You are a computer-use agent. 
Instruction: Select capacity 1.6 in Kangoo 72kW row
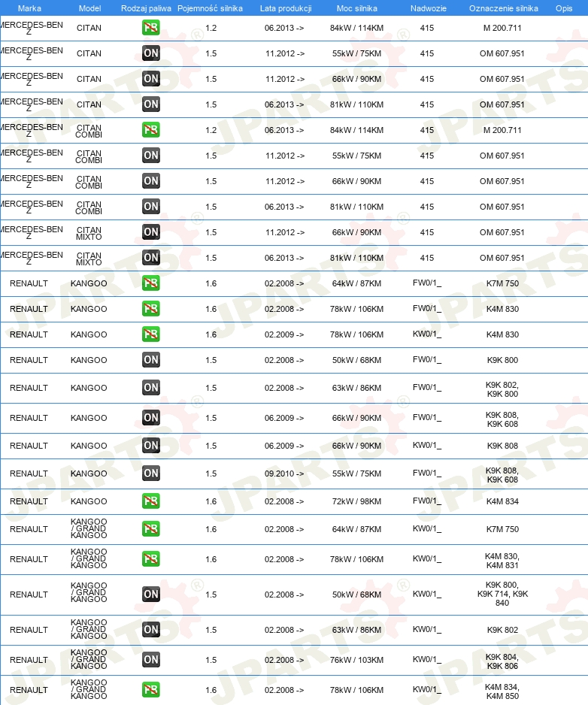pos(211,502)
